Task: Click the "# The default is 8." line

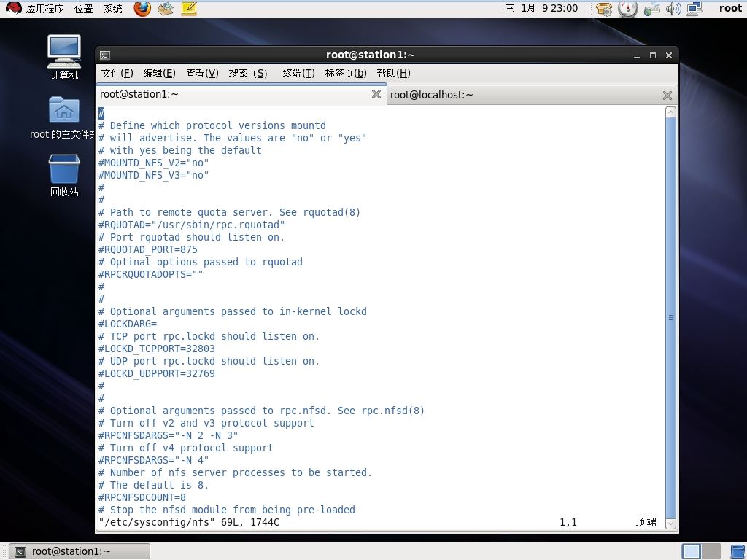Action: click(153, 485)
